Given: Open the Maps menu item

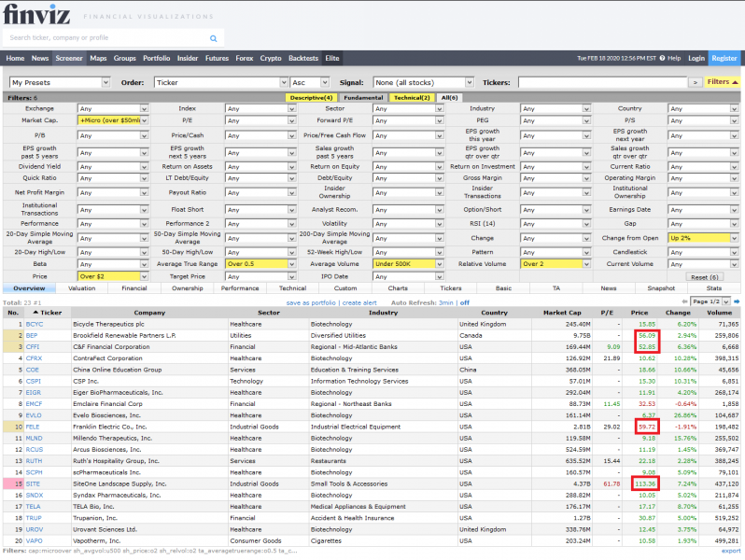Looking at the screenshot, I should pos(98,58).
